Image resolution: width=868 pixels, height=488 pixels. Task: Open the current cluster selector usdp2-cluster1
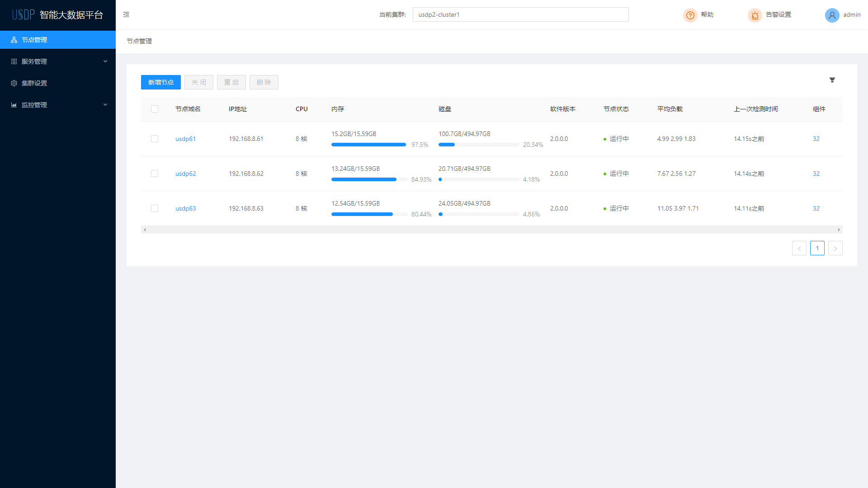520,14
